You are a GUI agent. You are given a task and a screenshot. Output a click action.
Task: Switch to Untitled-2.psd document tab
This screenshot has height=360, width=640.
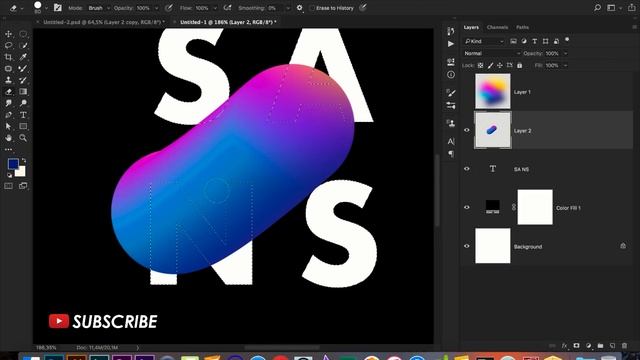pos(104,22)
